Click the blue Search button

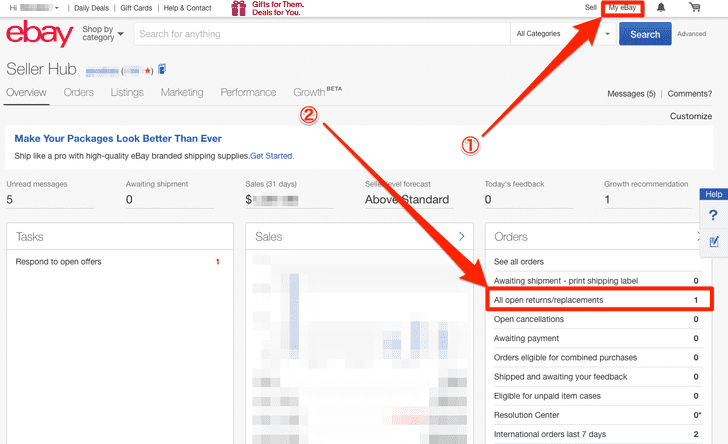click(x=645, y=34)
